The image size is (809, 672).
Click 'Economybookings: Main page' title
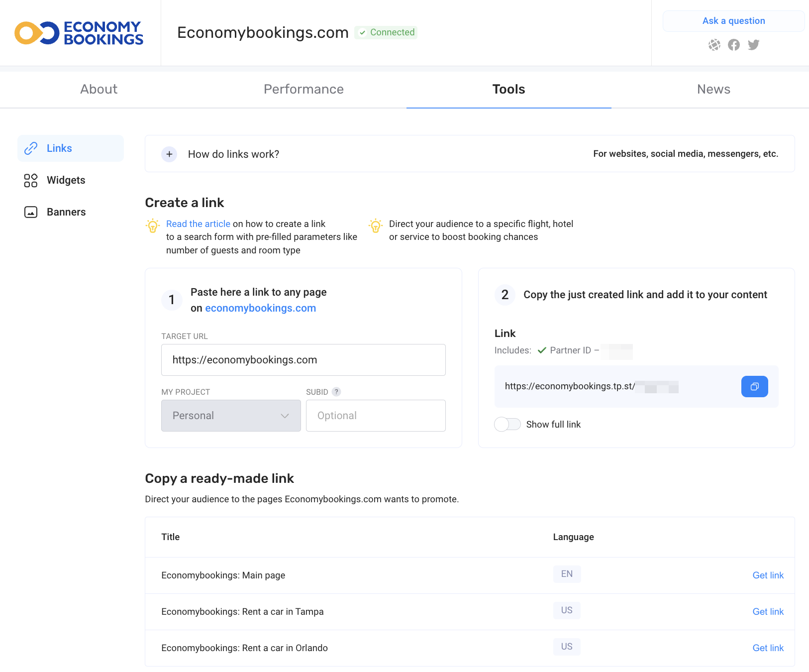tap(223, 575)
